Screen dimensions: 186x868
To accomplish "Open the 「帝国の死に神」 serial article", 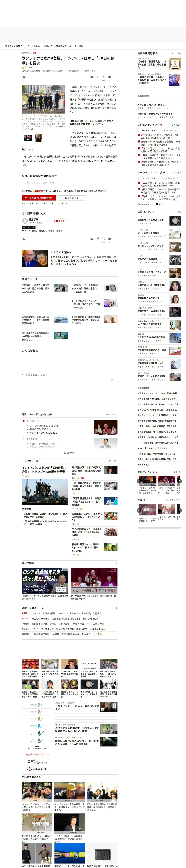I will pyautogui.click(x=152, y=80).
